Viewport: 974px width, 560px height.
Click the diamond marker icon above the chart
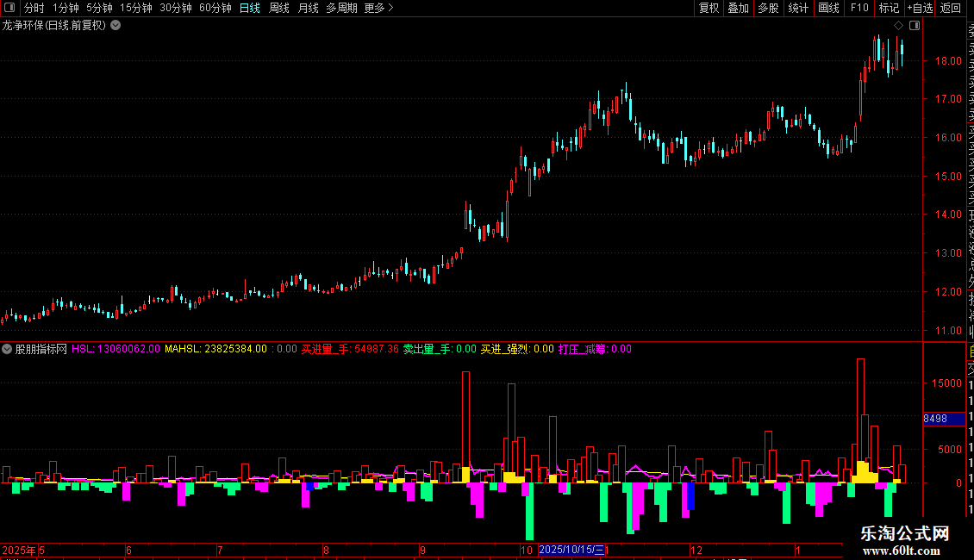pyautogui.click(x=898, y=26)
